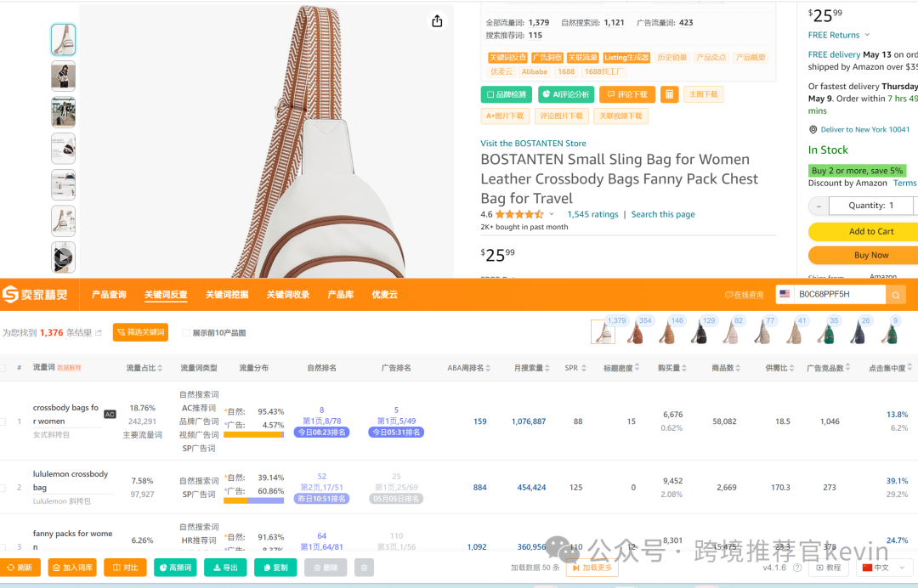This screenshot has width=918, height=588.
Task: Click the ASIN search field containing B0C68PPF5H
Action: [x=838, y=294]
